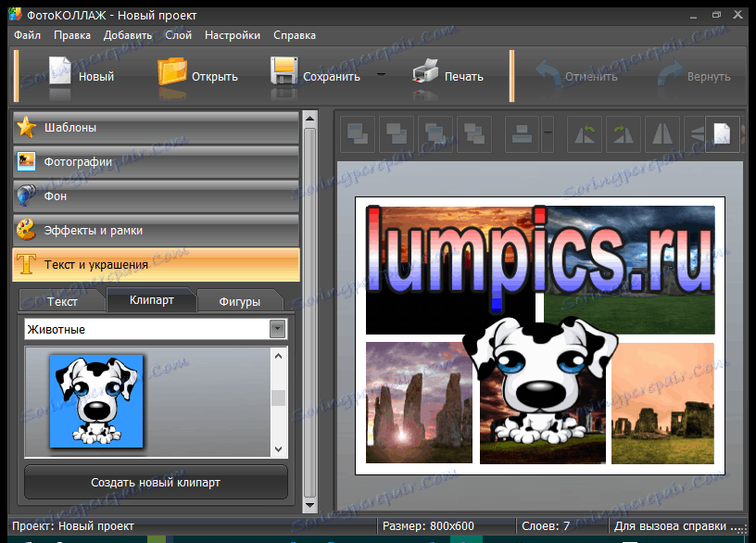This screenshot has width=756, height=543.
Task: Switch to the Текст tab
Action: click(x=62, y=301)
